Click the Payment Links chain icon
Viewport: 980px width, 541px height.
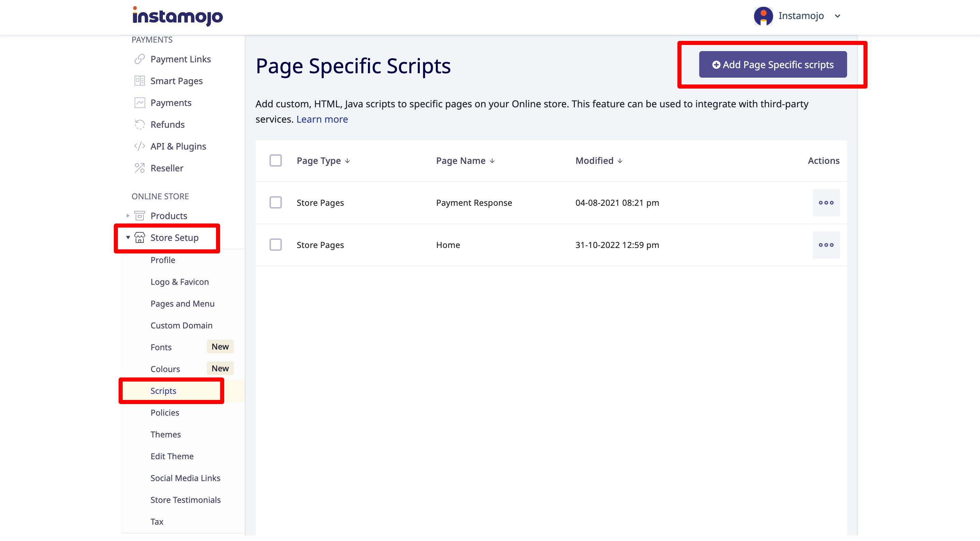coord(140,59)
